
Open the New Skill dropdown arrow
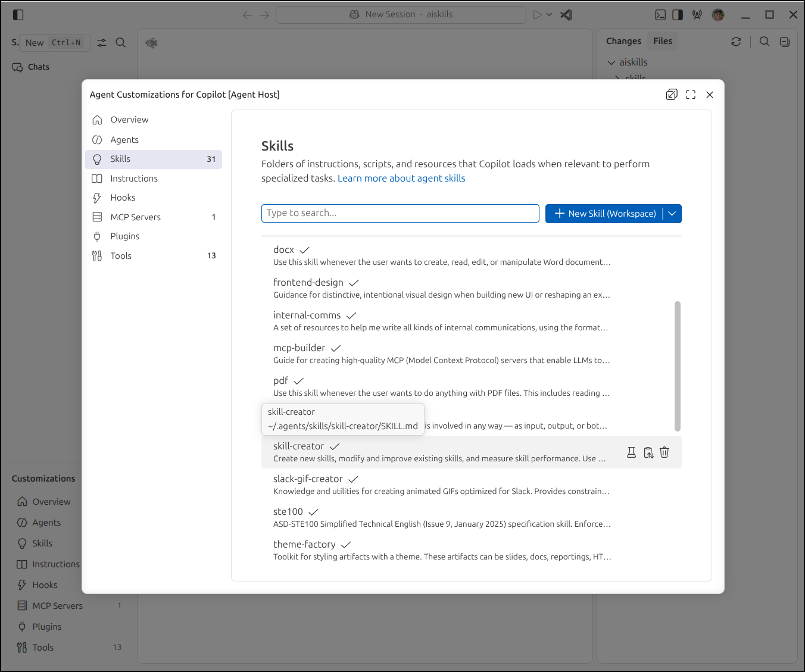point(672,214)
